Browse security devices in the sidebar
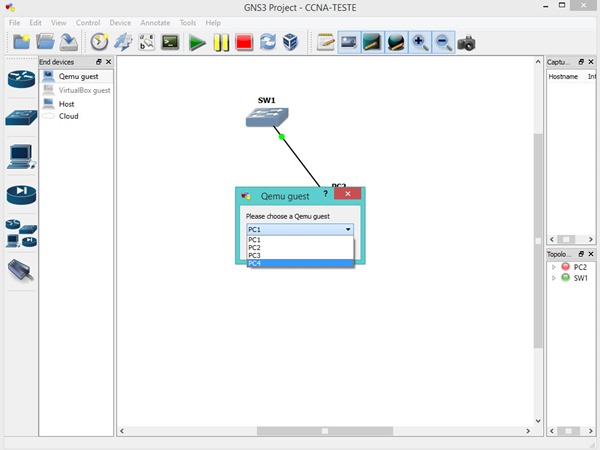This screenshot has width=600, height=450. [21, 194]
